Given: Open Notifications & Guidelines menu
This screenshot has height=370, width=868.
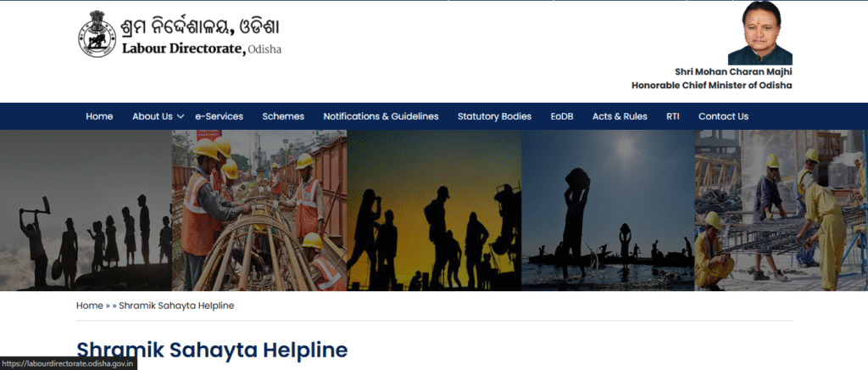Looking at the screenshot, I should [x=381, y=116].
